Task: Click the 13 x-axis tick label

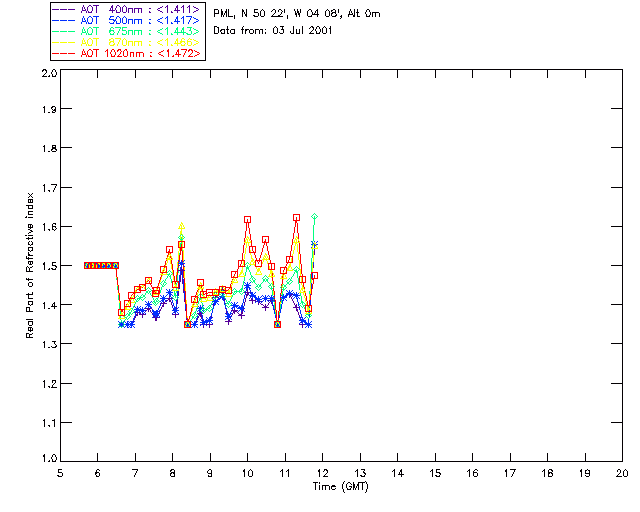Action: pyautogui.click(x=360, y=473)
